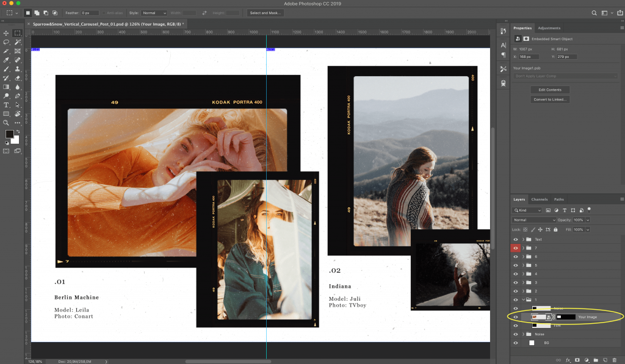Select the Move tool
The image size is (625, 364).
(6, 33)
